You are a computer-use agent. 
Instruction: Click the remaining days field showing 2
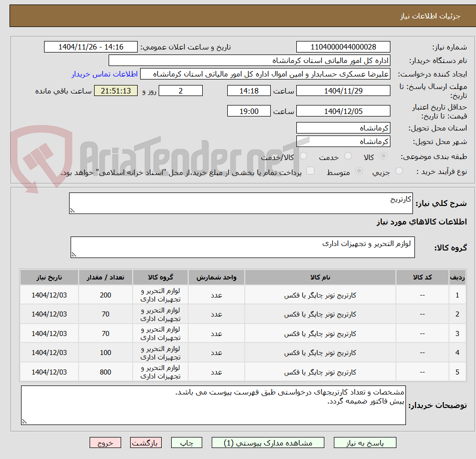point(181,90)
